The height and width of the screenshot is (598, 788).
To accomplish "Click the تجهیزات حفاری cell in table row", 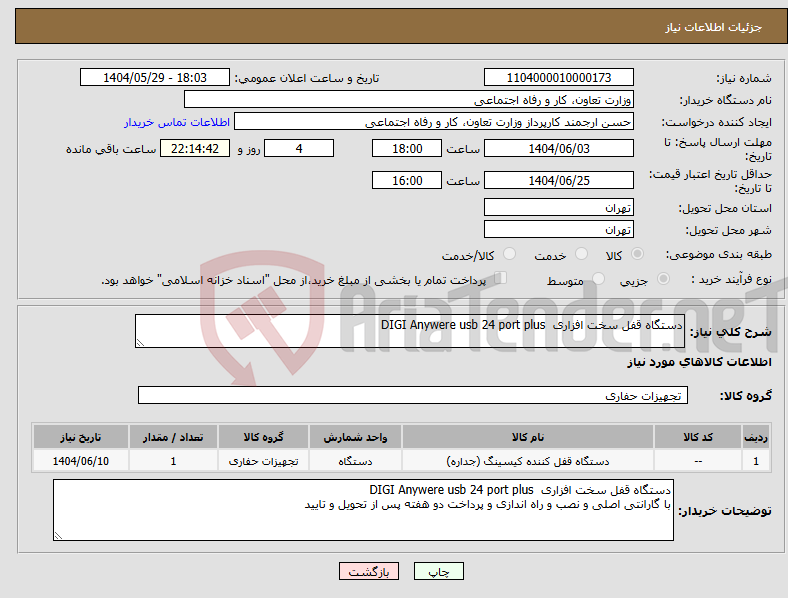I will click(263, 461).
